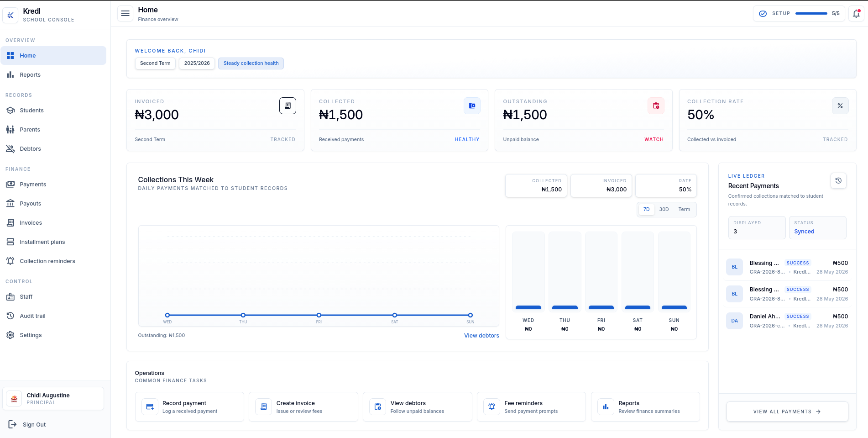Open the Fee reminders operation card
Screen dimensions: 868x438
(x=531, y=406)
